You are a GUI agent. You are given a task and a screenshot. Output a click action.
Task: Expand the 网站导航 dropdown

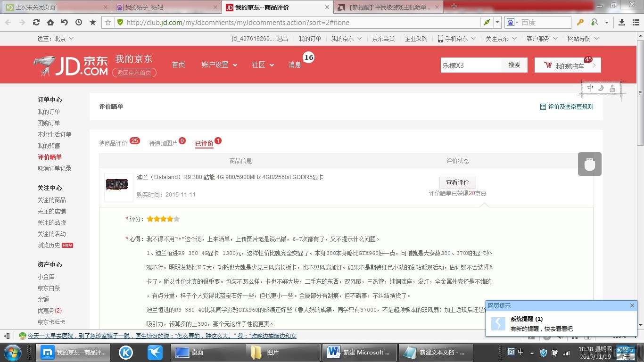coord(583,39)
